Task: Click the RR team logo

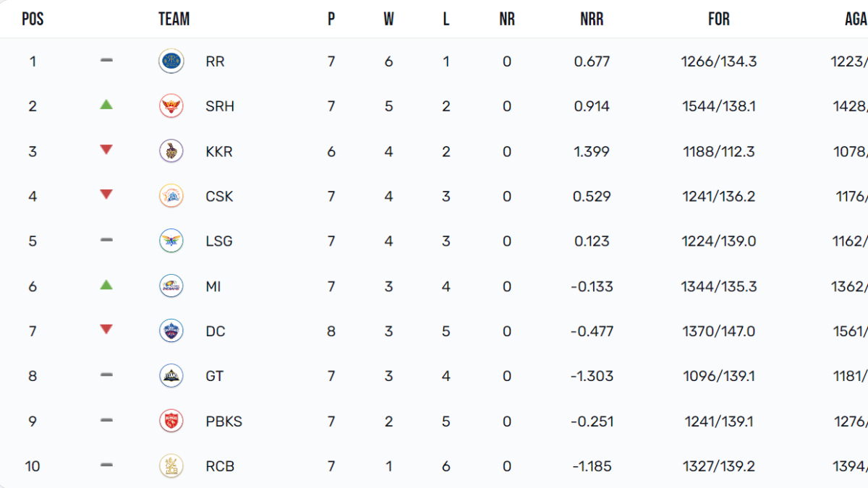Action: coord(171,61)
